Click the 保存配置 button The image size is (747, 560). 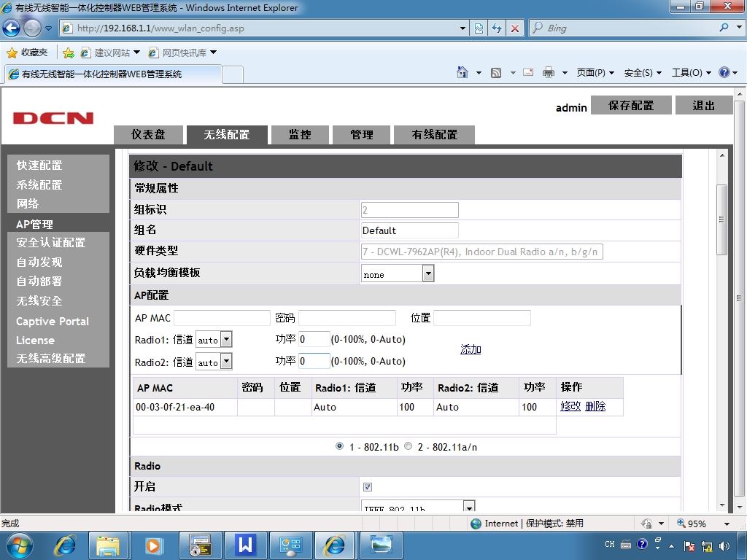[631, 105]
